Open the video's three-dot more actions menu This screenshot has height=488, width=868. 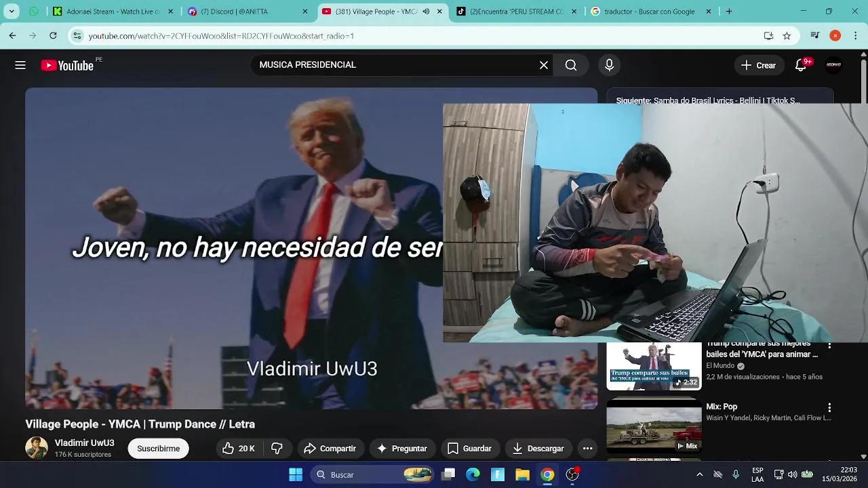click(x=587, y=448)
